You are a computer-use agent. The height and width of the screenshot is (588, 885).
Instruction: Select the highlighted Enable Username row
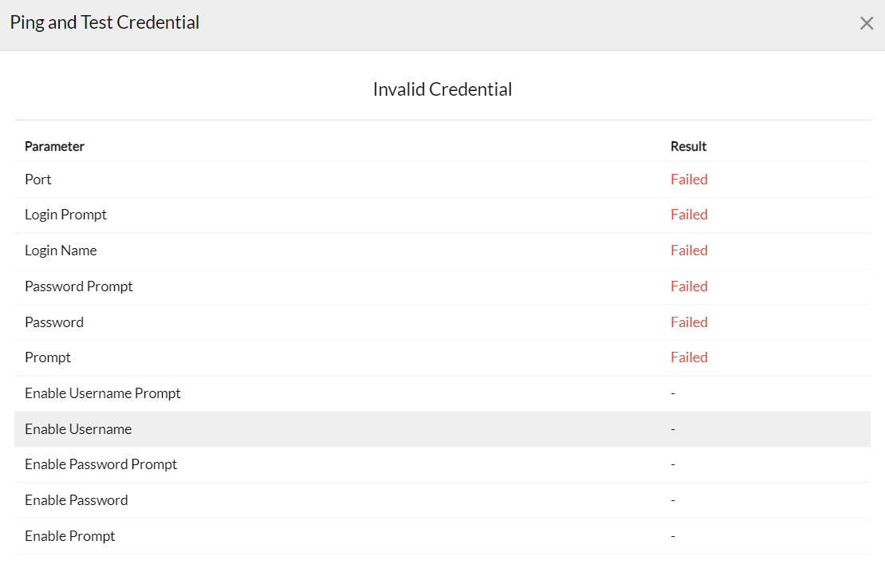coord(78,429)
